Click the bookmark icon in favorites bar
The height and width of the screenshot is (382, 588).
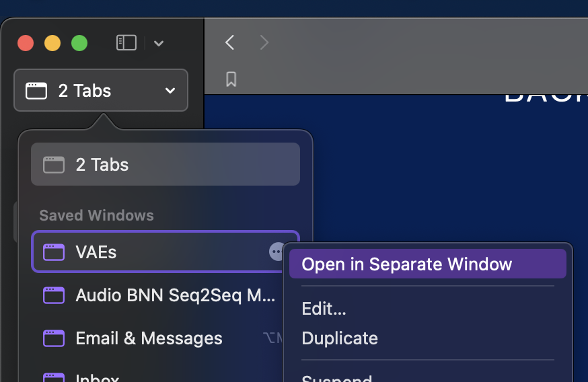[231, 79]
